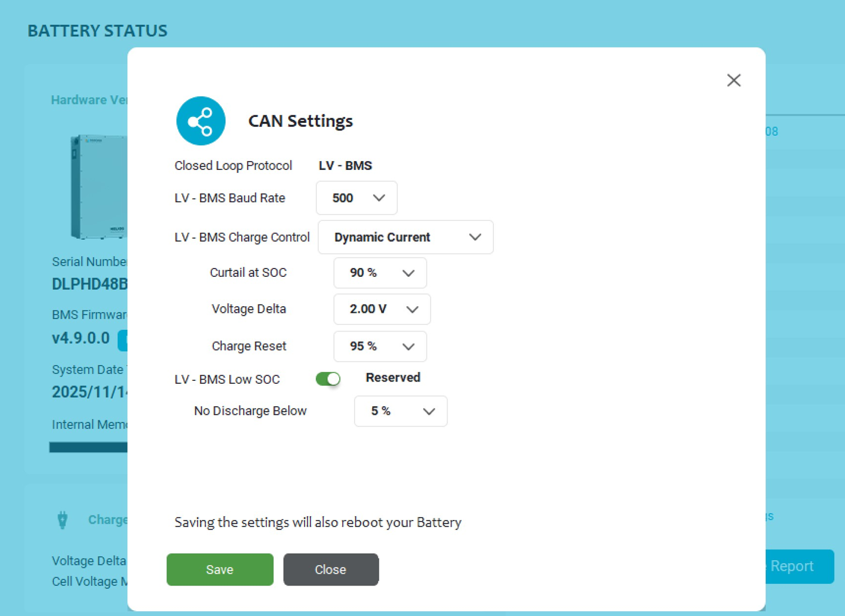The height and width of the screenshot is (616, 845).
Task: Save the CAN settings
Action: point(219,570)
